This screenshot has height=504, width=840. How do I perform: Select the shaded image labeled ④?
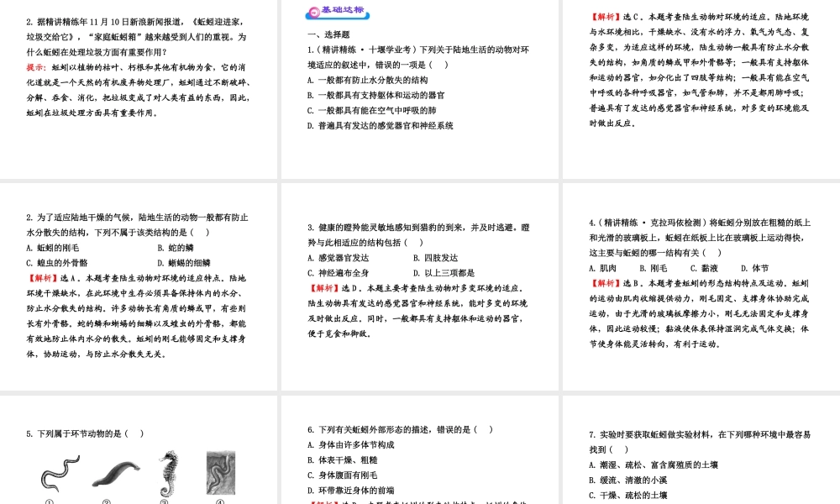click(x=221, y=473)
